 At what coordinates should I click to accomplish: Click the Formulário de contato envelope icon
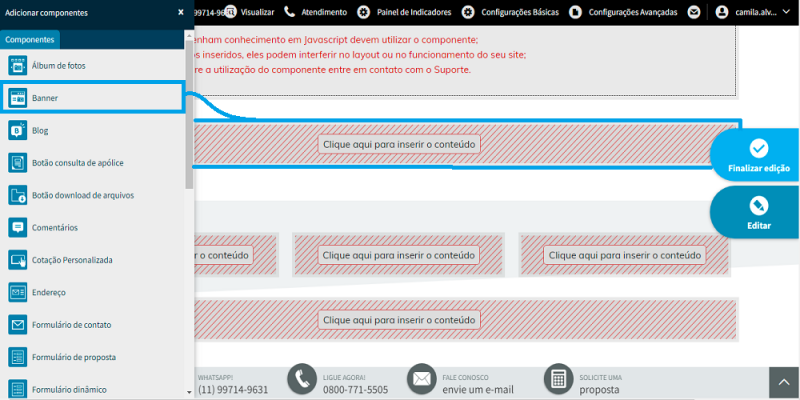pos(18,324)
